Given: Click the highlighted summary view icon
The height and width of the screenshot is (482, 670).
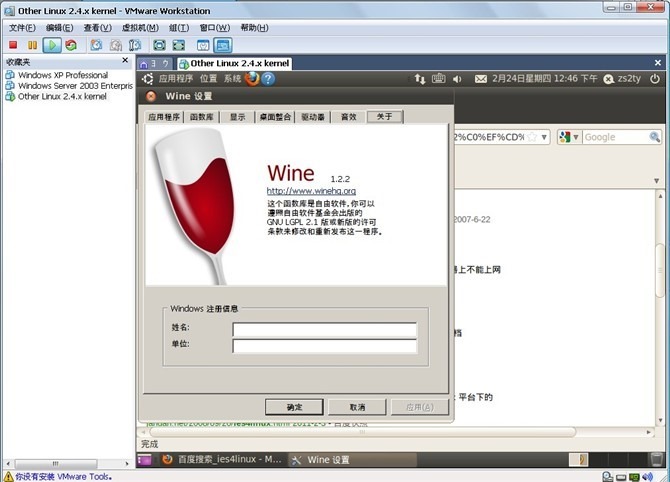Looking at the screenshot, I should tap(223, 45).
